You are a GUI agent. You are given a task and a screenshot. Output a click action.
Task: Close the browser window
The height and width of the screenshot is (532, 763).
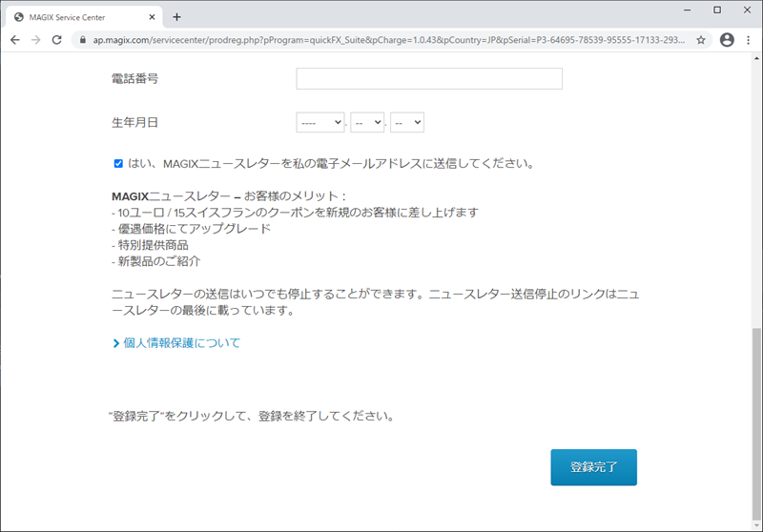click(x=748, y=10)
